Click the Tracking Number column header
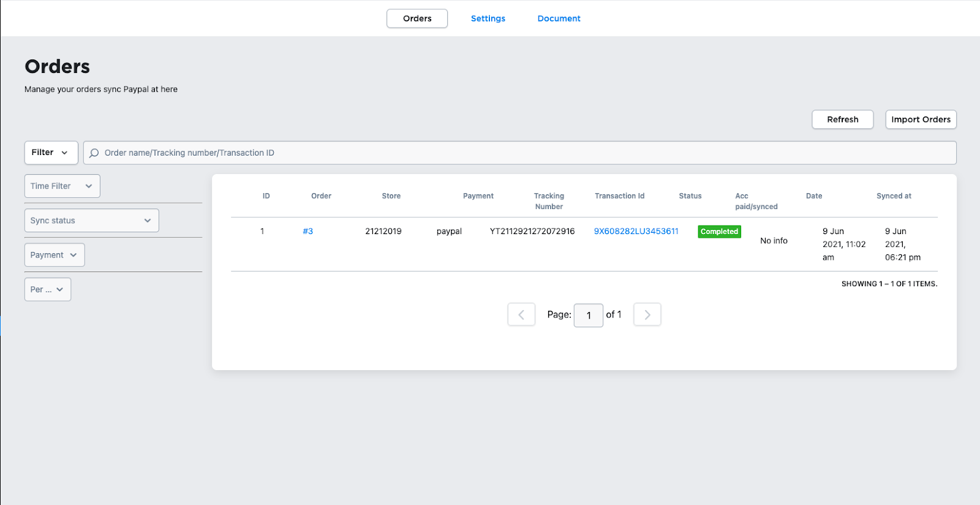The image size is (980, 505). [x=549, y=201]
